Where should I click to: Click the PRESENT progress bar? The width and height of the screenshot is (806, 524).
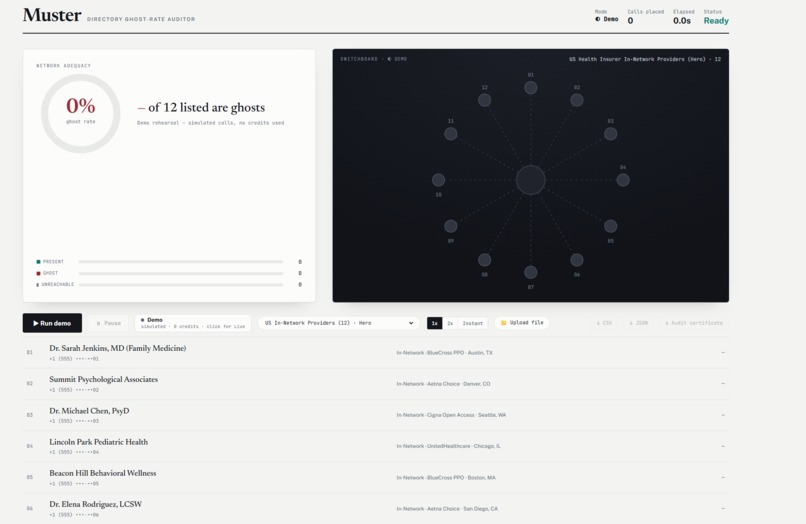180,262
